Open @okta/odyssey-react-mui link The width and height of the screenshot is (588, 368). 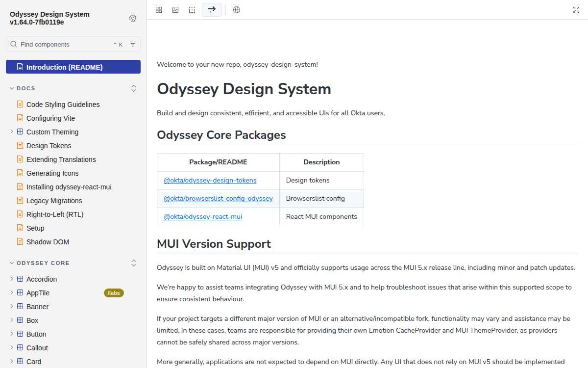point(203,216)
